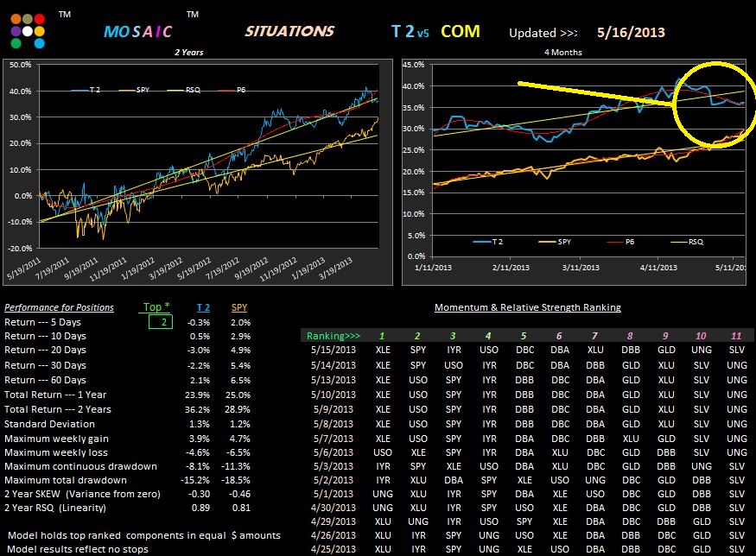The image size is (756, 556).
Task: Open 'Momentum & Relative Strength Ranking' heading
Action: pos(527,307)
